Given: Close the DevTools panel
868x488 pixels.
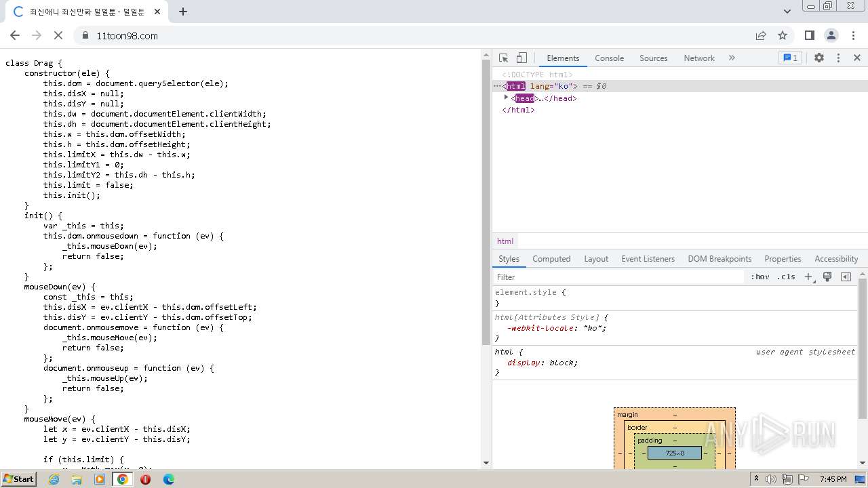Looking at the screenshot, I should (857, 58).
